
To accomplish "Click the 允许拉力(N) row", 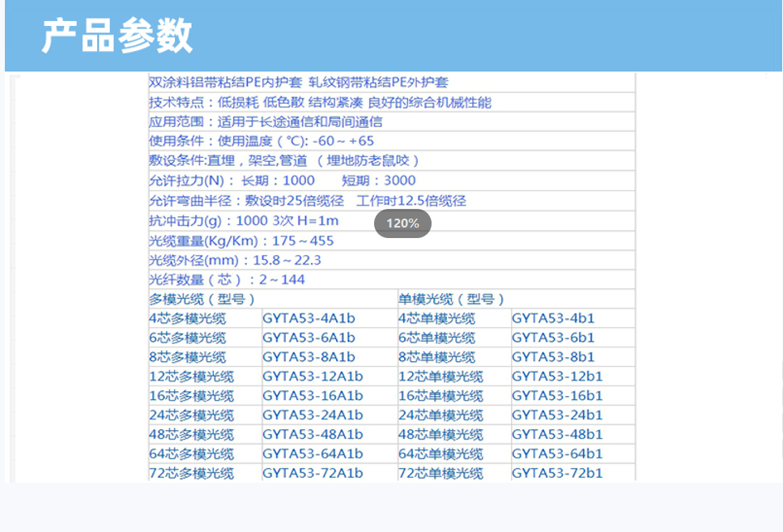I will 282,181.
